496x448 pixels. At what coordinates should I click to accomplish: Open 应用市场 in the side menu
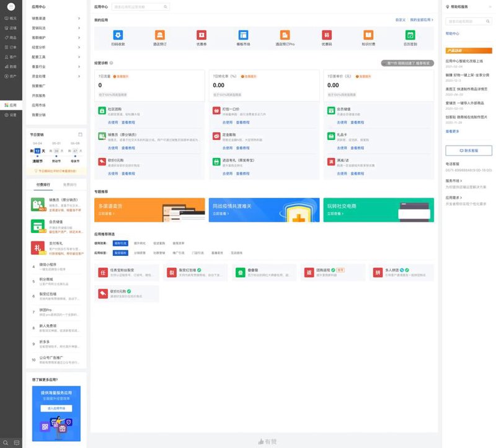tap(38, 105)
